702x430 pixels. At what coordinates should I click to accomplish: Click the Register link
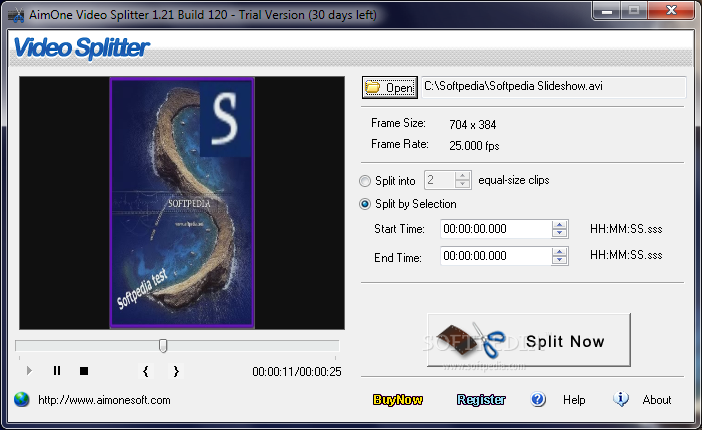481,400
